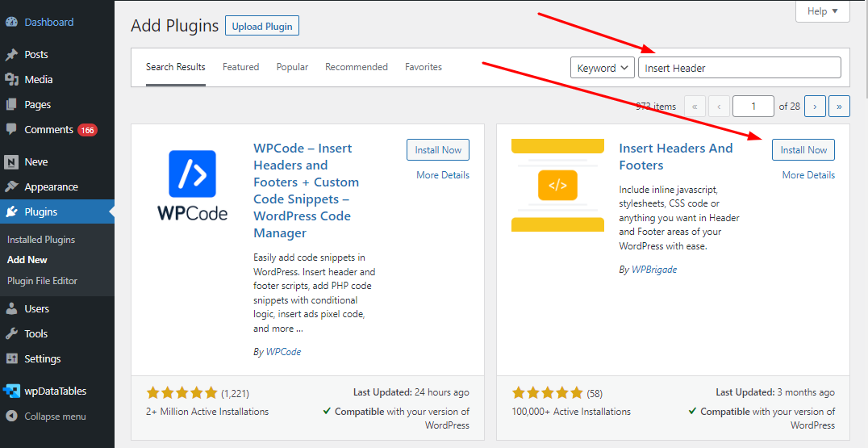This screenshot has height=448, width=868.
Task: Switch to the Featured tab
Action: [x=241, y=67]
